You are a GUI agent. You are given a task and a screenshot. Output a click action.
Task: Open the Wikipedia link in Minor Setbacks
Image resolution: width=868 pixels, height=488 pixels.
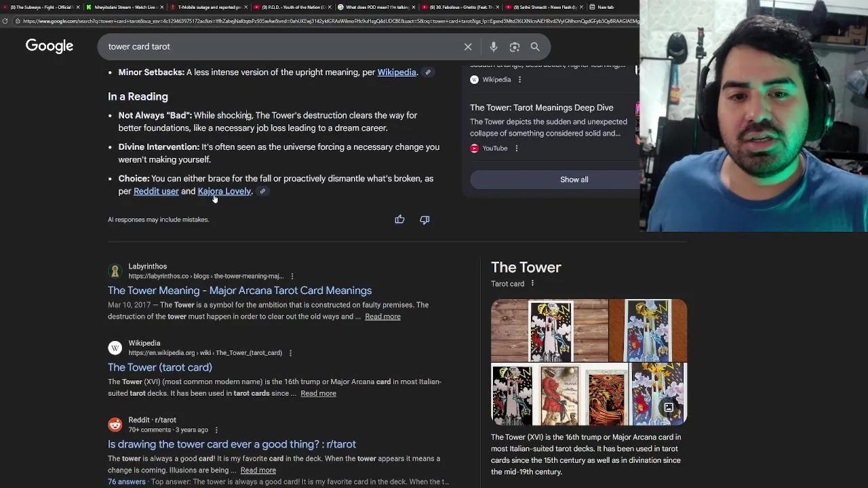397,73
